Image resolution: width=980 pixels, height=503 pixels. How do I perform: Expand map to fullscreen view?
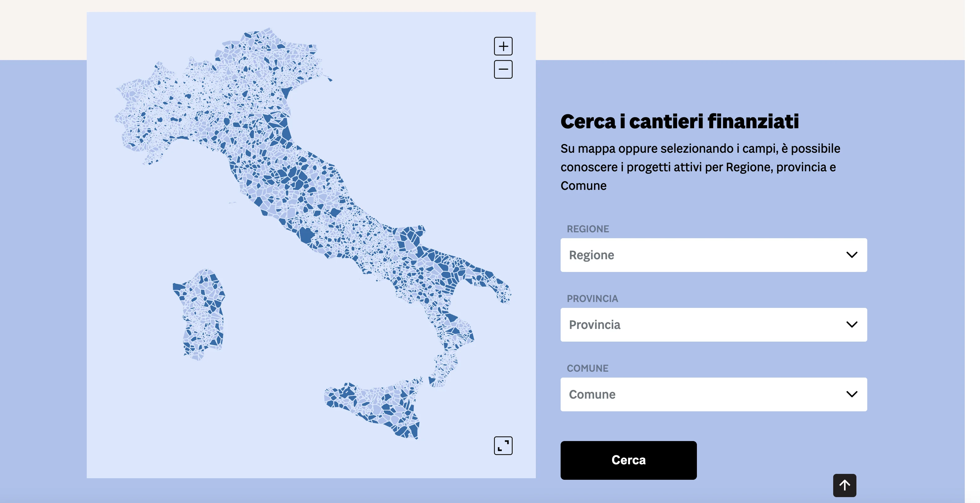[x=503, y=445]
